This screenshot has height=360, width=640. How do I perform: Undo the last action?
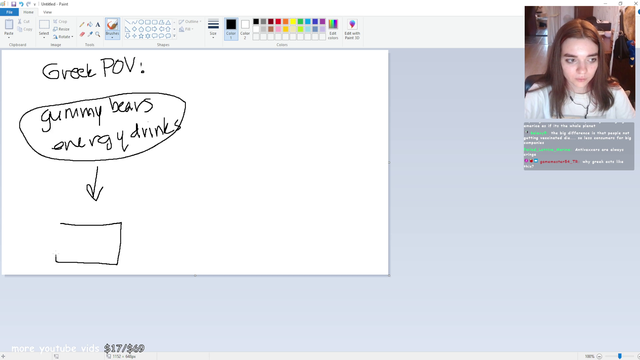point(21,4)
